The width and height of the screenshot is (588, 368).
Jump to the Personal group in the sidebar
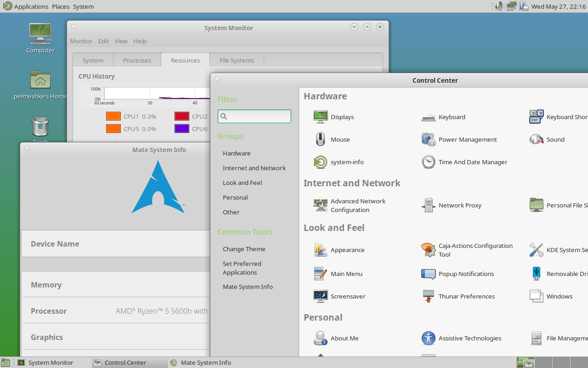tap(235, 197)
